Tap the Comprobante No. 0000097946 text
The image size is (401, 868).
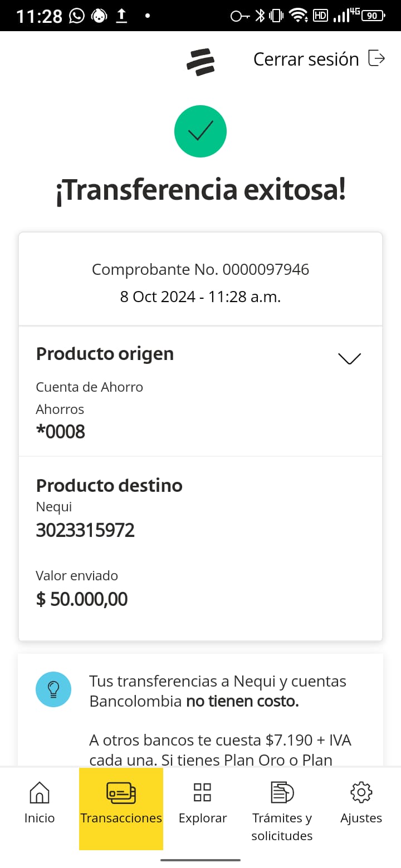200,270
